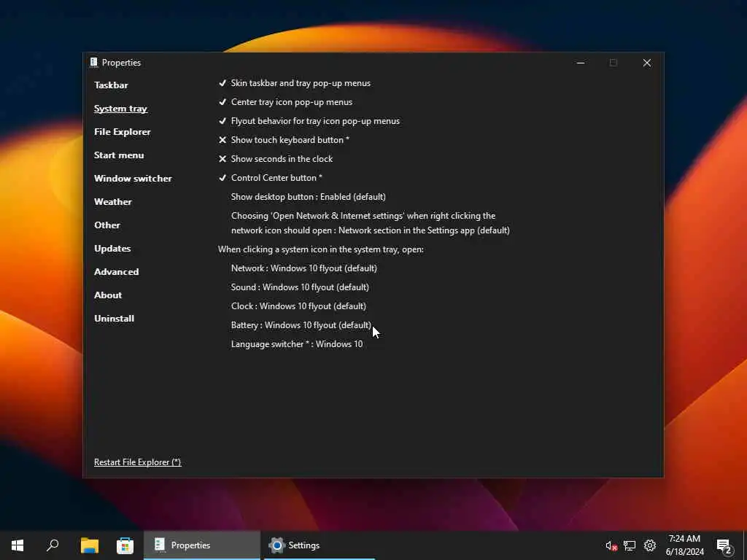
Task: Select the System tray section
Action: tap(120, 109)
